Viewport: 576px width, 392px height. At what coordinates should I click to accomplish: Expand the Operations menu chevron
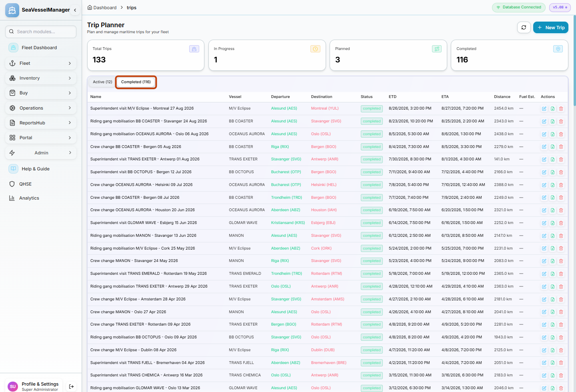70,108
